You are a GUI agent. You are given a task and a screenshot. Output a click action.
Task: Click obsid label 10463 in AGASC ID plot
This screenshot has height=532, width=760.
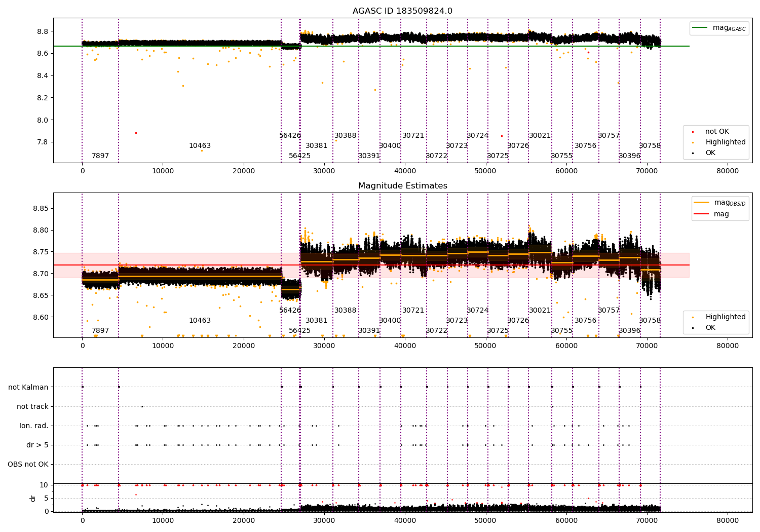click(x=200, y=145)
